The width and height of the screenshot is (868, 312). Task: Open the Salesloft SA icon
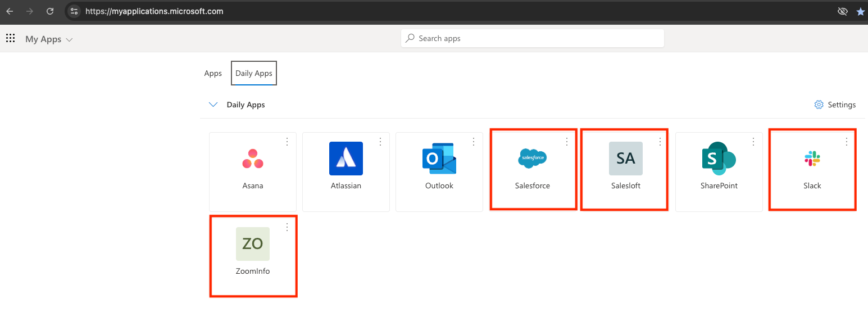(x=626, y=159)
